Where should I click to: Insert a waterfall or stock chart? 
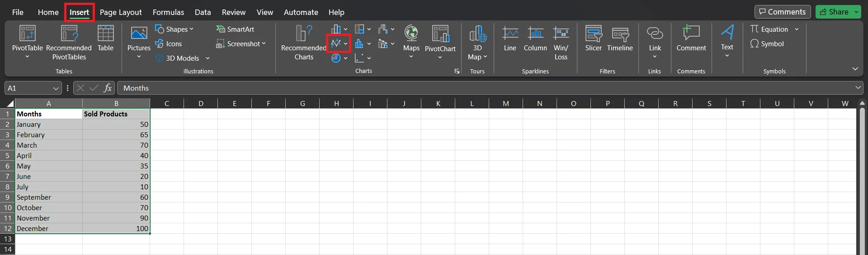pyautogui.click(x=383, y=29)
